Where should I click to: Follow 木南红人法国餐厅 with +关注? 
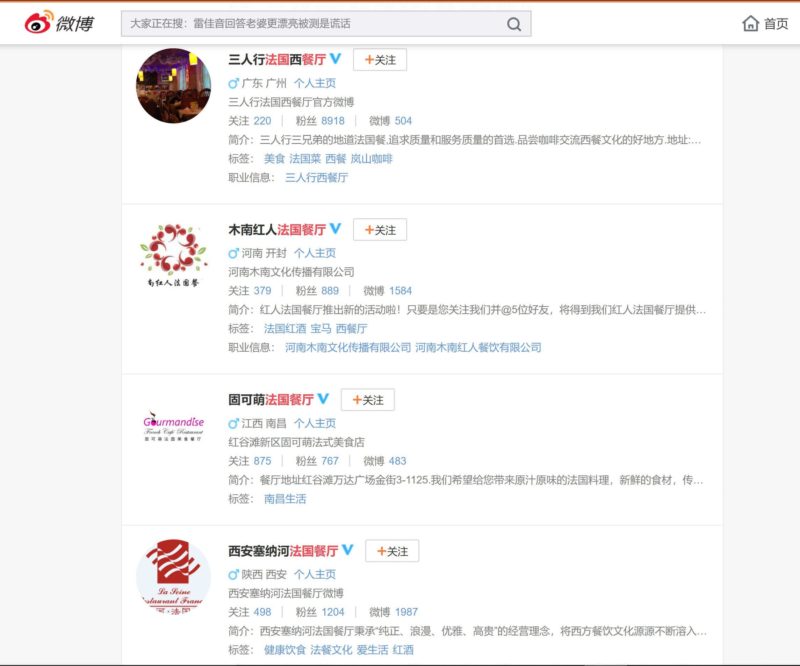[380, 230]
